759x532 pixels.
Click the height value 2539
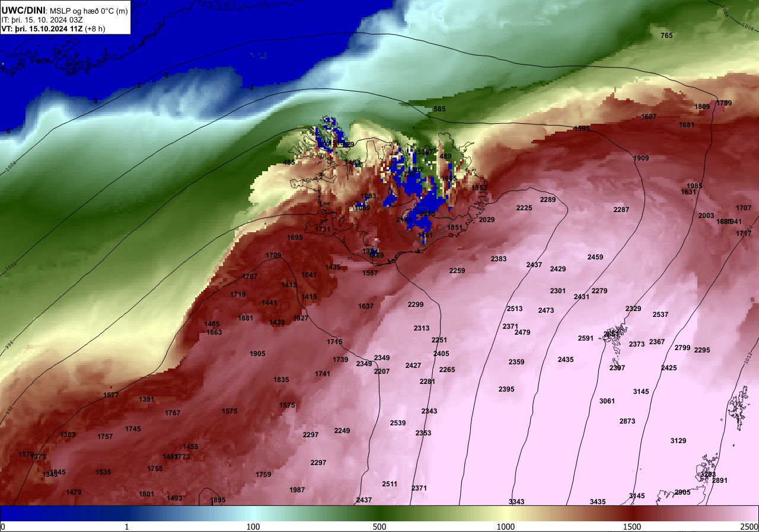[x=398, y=423]
